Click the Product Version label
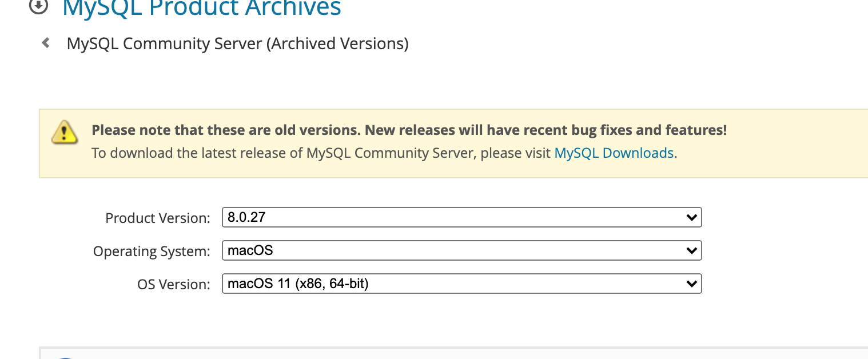The height and width of the screenshot is (359, 868). [x=158, y=218]
